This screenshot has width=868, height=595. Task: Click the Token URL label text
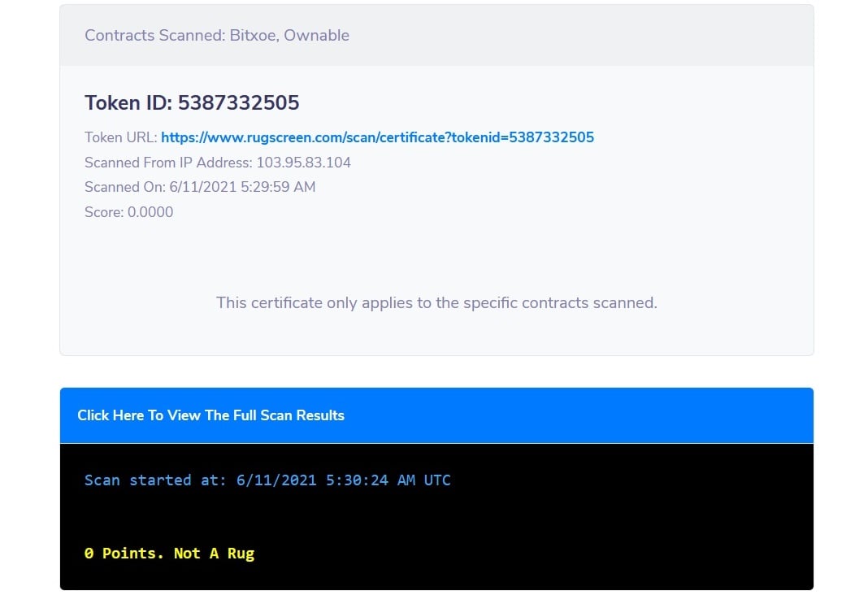pos(120,137)
